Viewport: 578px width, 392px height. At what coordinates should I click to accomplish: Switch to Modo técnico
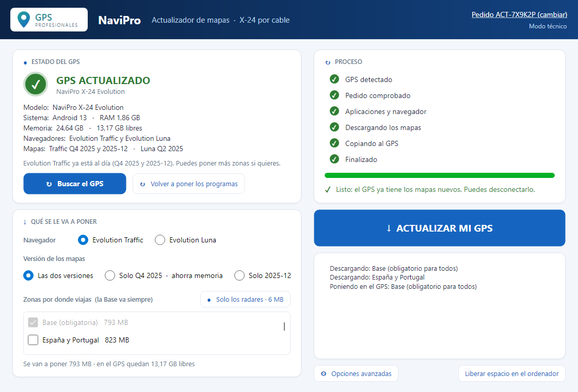click(x=548, y=26)
